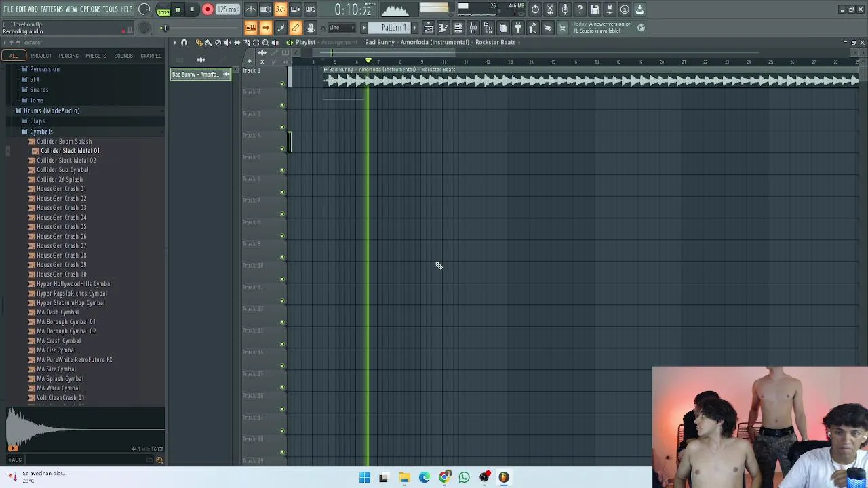The image size is (868, 488).
Task: Switch to PLUGINS browser tab
Action: pyautogui.click(x=68, y=56)
